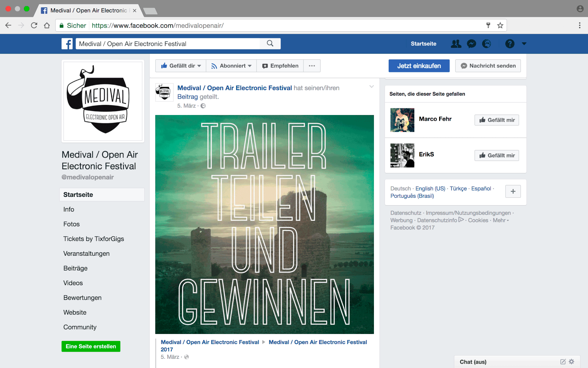The height and width of the screenshot is (368, 588).
Task: Go back with browser back arrow
Action: (x=8, y=25)
